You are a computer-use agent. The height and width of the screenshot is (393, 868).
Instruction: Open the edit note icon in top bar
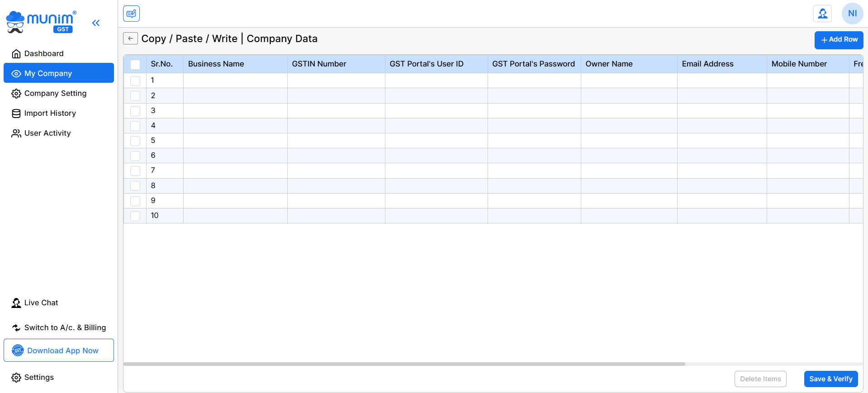pos(131,14)
